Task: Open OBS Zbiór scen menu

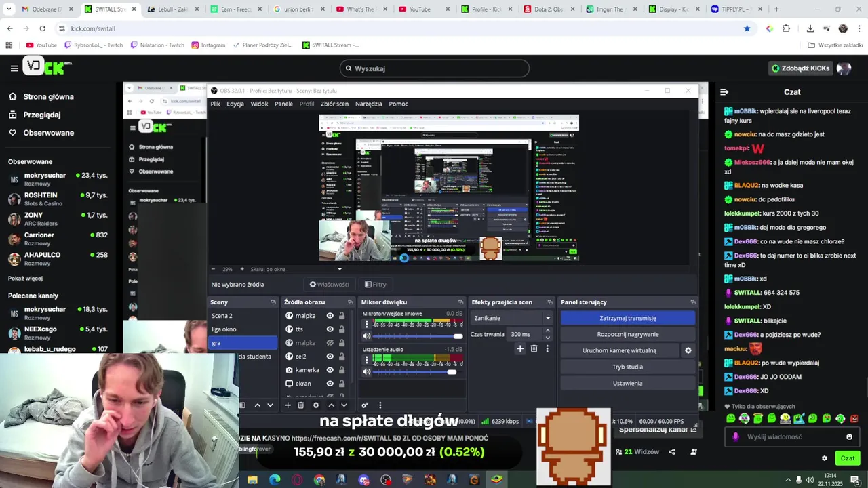Action: click(x=334, y=104)
